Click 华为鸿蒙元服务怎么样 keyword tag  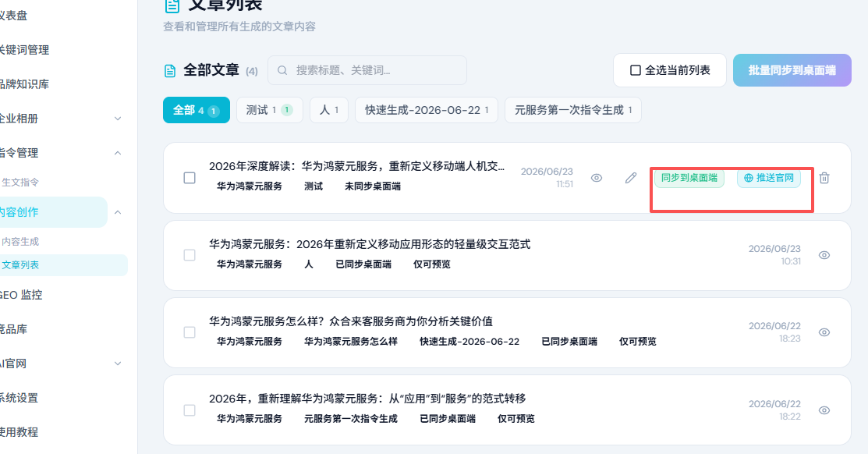[x=350, y=342]
